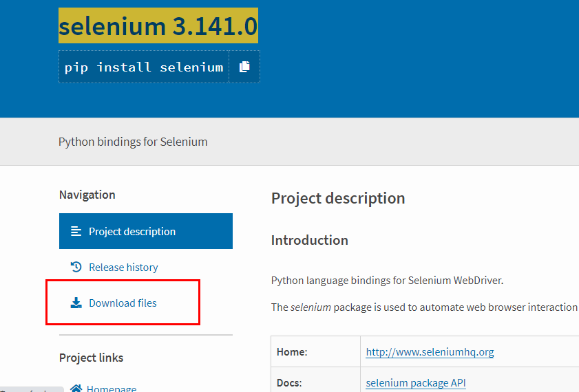Click the 'Navigation' sidebar heading
The image size is (579, 392).
pyautogui.click(x=87, y=195)
